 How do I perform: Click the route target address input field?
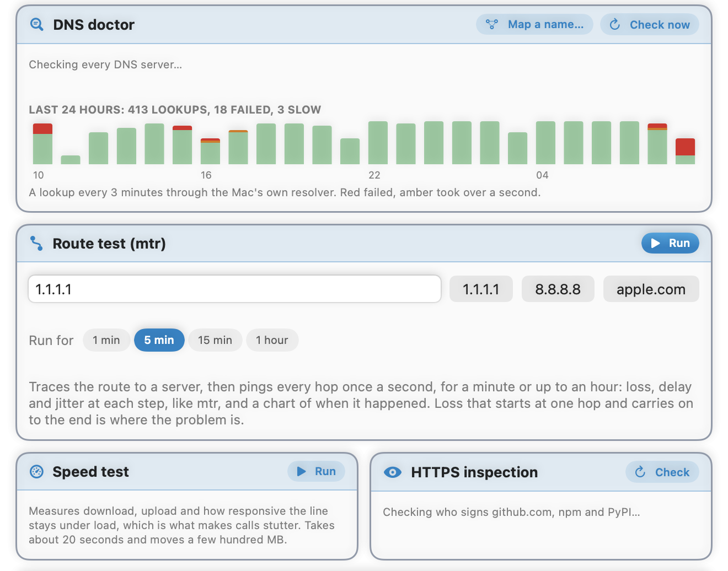235,289
